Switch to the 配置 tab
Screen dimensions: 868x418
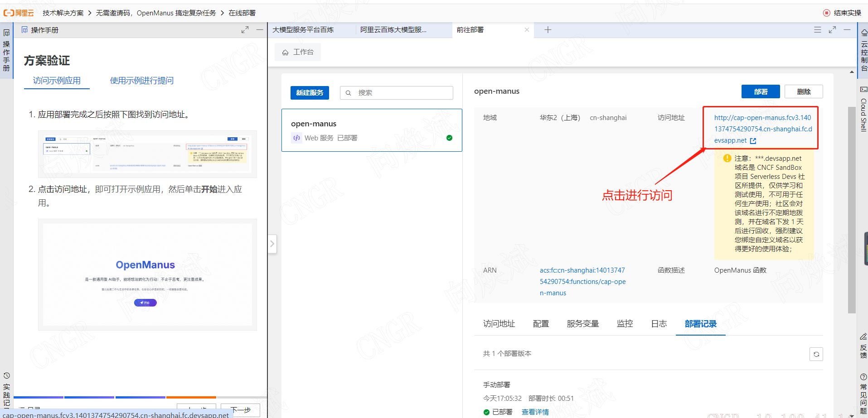point(541,324)
